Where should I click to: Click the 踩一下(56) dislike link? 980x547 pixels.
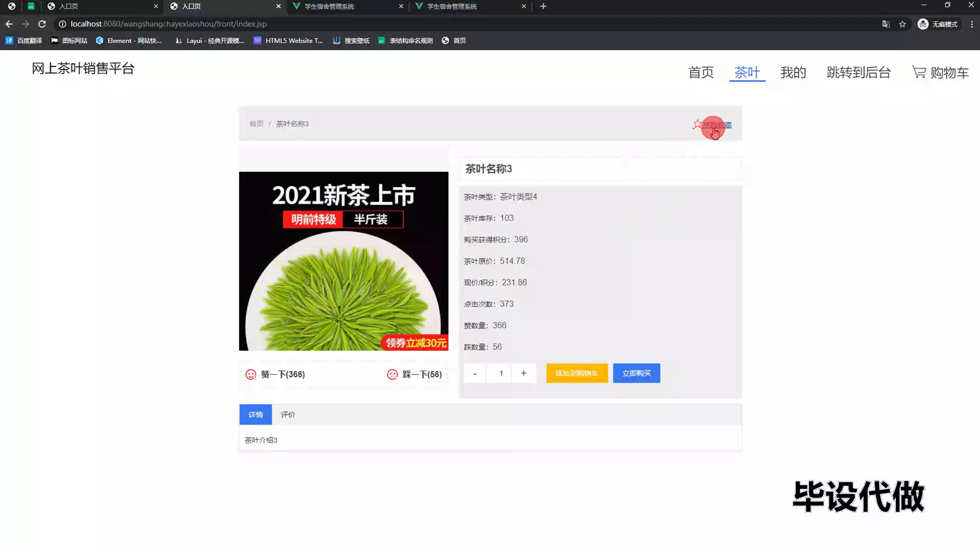(422, 375)
